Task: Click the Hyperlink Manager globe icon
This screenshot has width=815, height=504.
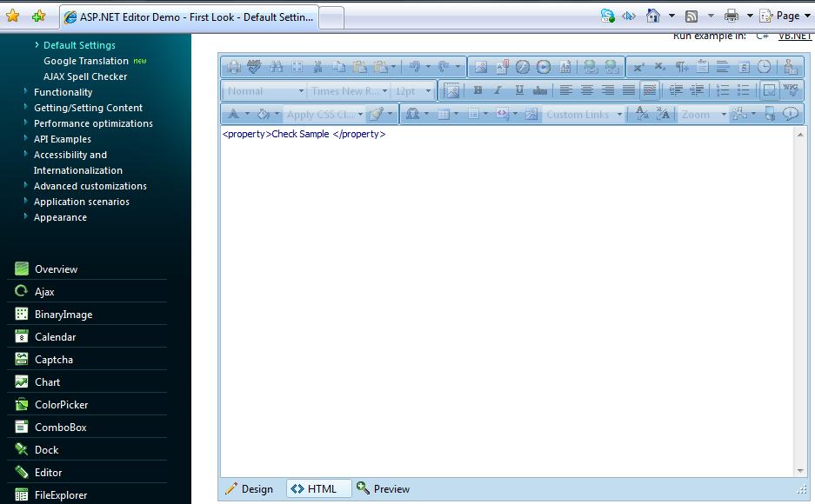Action: click(591, 67)
